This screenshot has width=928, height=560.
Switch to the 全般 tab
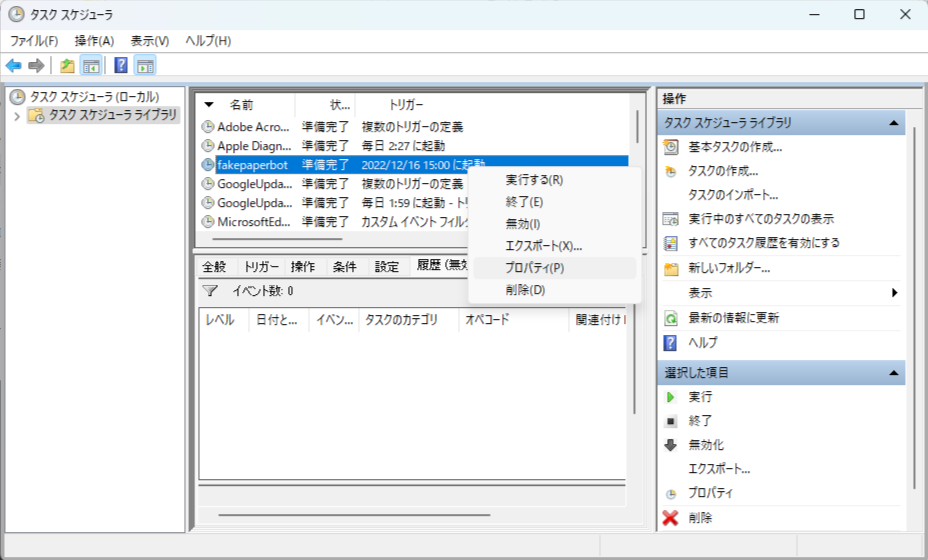pos(214,267)
